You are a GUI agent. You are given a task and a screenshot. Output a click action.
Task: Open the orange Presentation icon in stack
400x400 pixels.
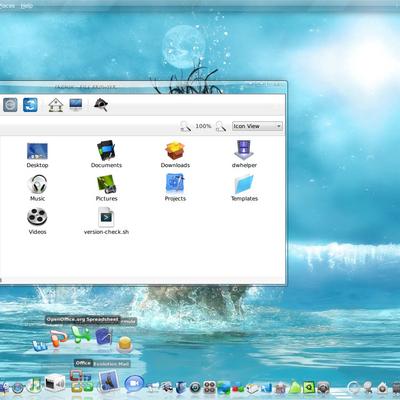coord(59,339)
